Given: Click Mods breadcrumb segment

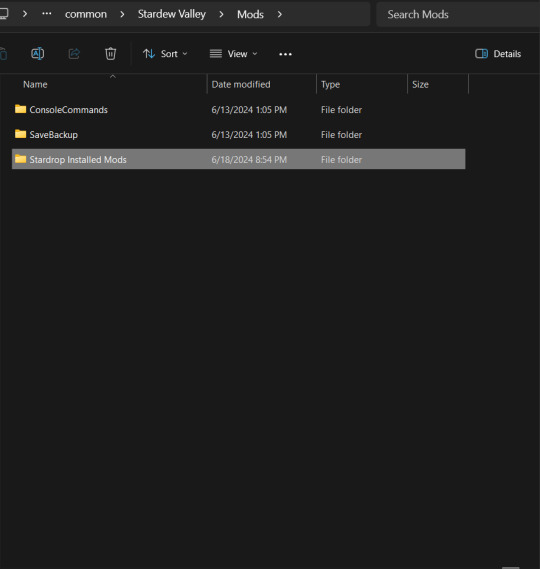Looking at the screenshot, I should coord(250,15).
